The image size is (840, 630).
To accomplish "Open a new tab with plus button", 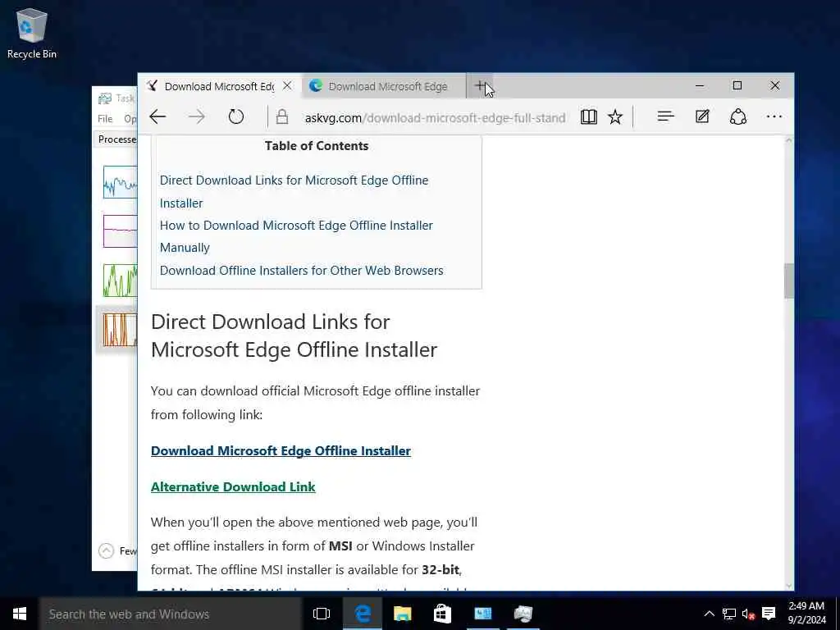I will coord(480,85).
